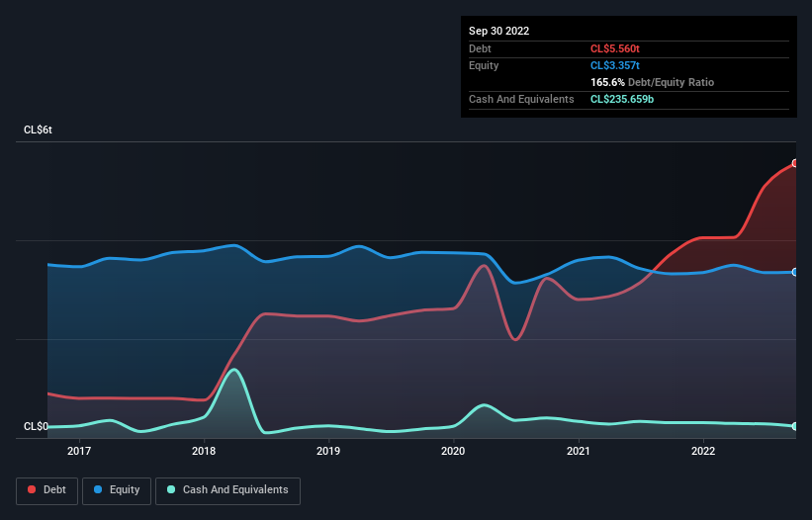Viewport: 812px width, 520px height.
Task: Click the teal Cash And Equivalents legend dot
Action: (171, 489)
